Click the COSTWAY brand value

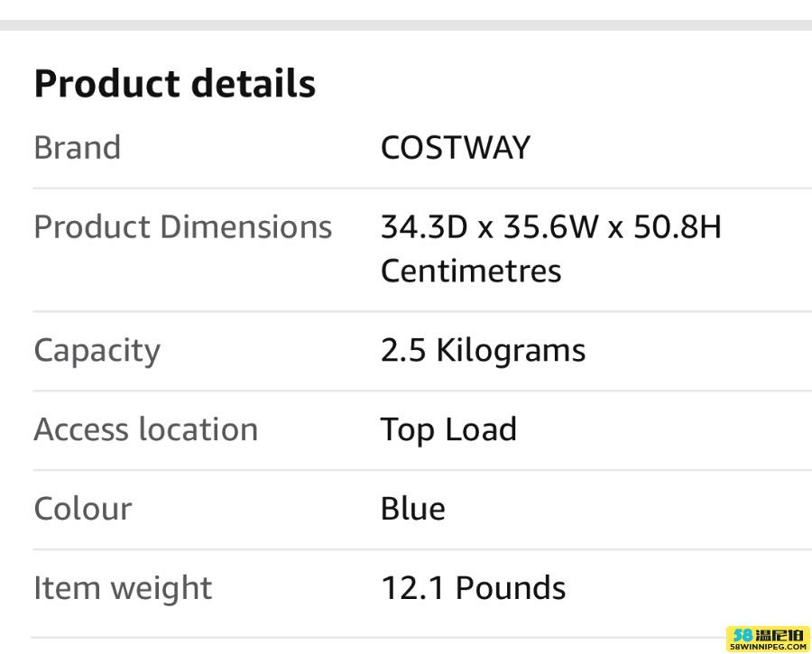(456, 148)
